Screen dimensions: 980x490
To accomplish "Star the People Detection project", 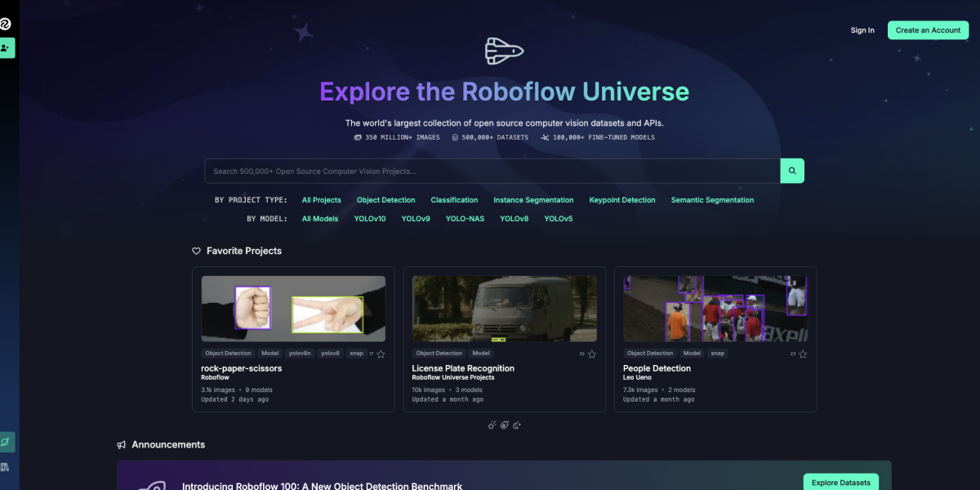I will (x=802, y=353).
